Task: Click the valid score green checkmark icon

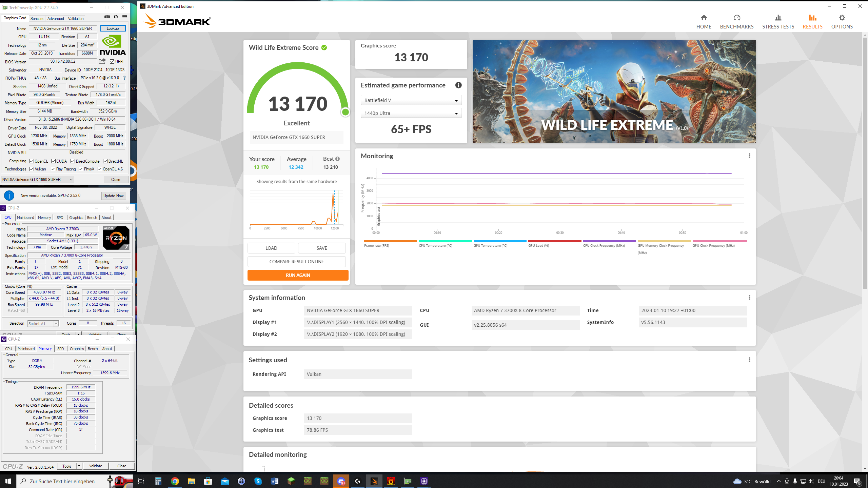Action: click(324, 47)
